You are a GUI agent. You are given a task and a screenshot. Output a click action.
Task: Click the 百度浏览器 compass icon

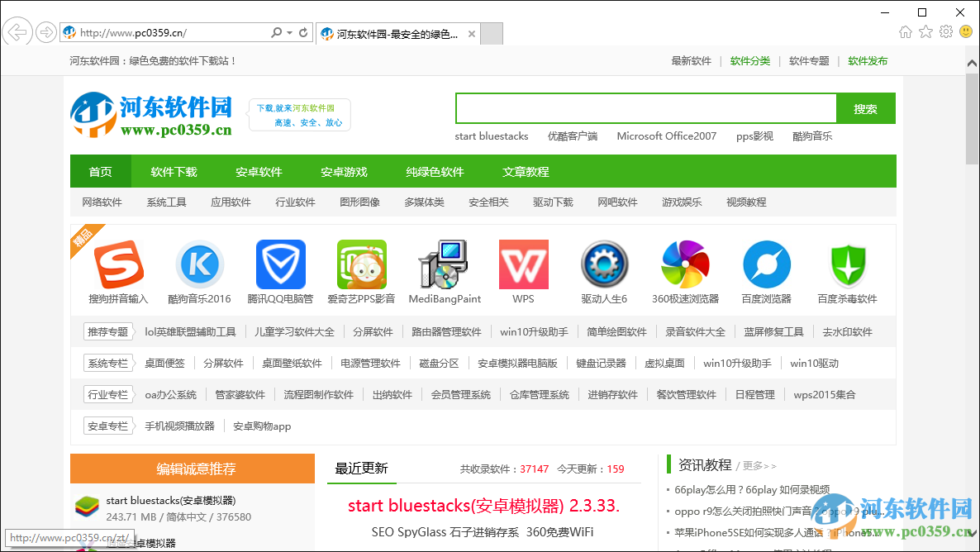click(765, 263)
